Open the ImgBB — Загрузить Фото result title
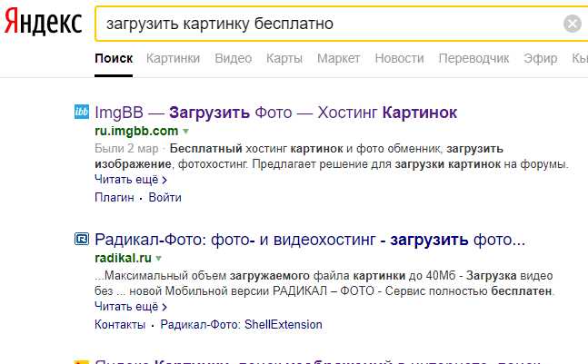588x364 pixels. pos(276,113)
